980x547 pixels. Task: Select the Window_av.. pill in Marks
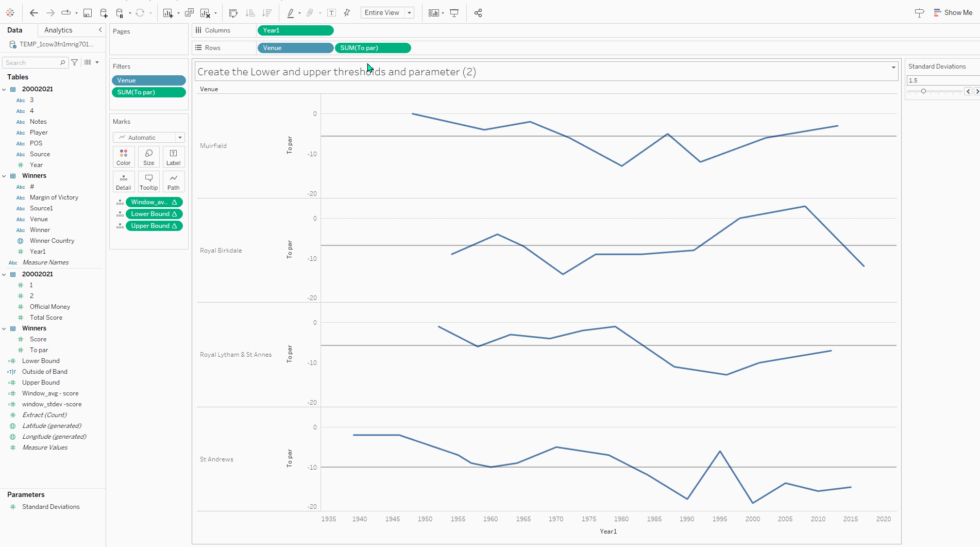154,202
